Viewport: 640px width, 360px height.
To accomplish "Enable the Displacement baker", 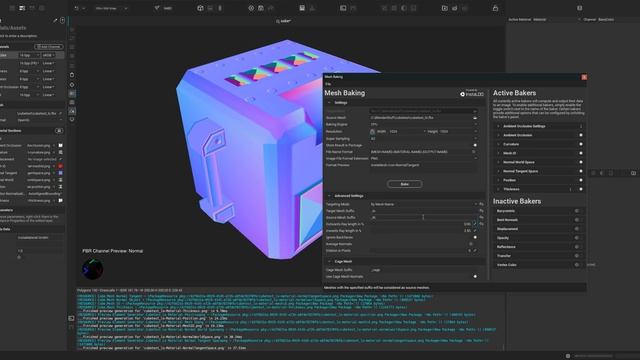I will (577, 229).
